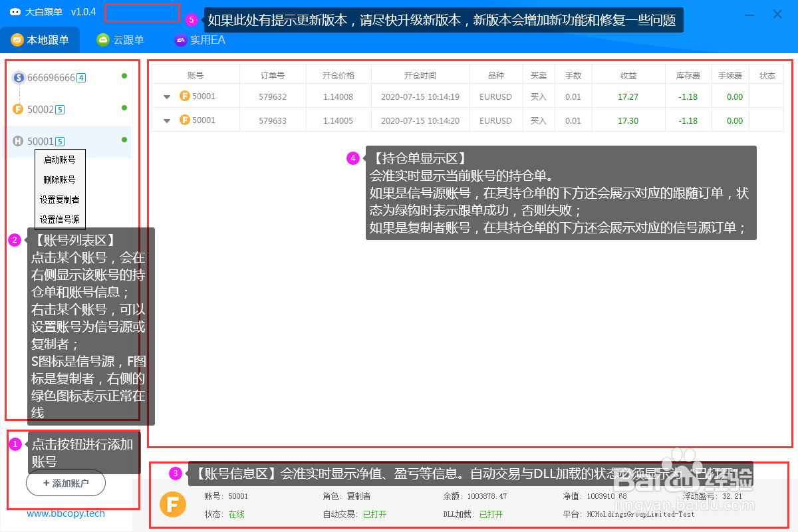This screenshot has height=532, width=798.
Task: Click the large orange F account icon
Action: point(173,505)
